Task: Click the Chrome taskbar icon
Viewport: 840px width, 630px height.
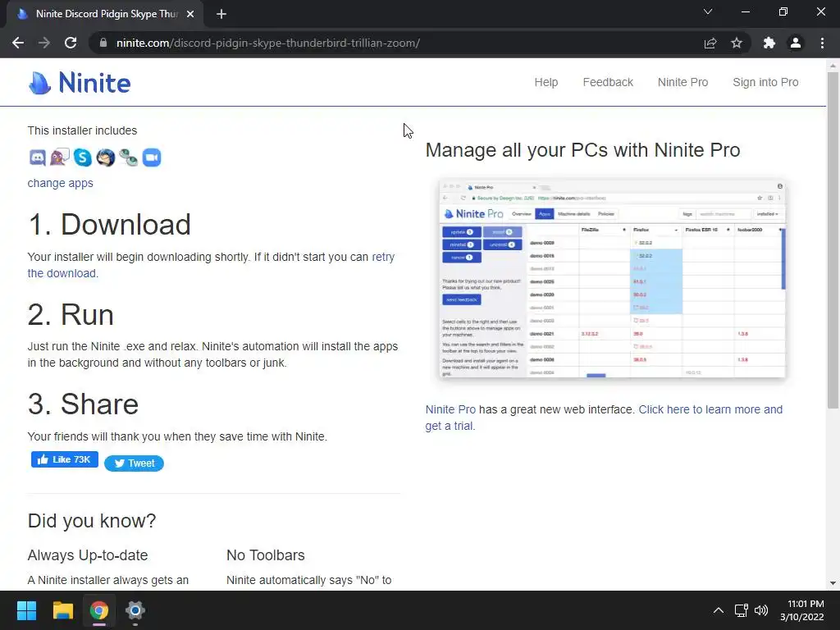Action: point(99,610)
